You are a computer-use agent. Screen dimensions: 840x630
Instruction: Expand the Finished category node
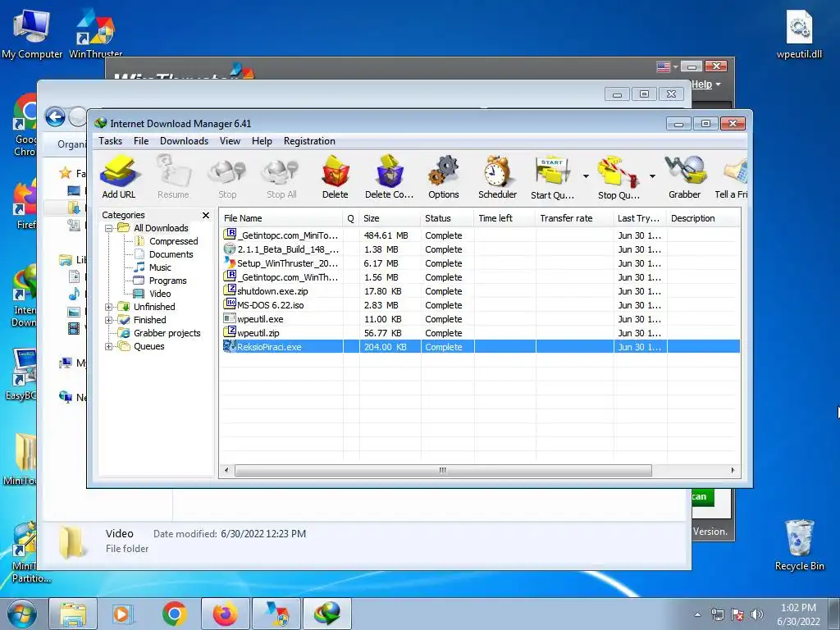[x=109, y=320]
